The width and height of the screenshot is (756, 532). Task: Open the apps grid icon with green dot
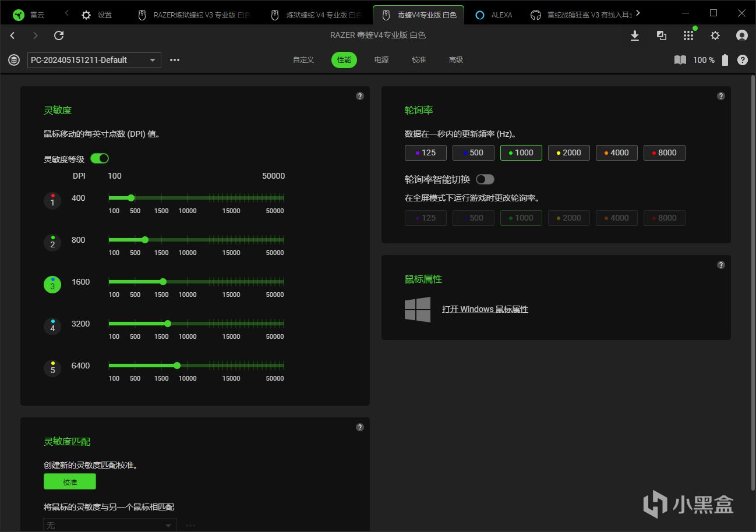click(688, 36)
